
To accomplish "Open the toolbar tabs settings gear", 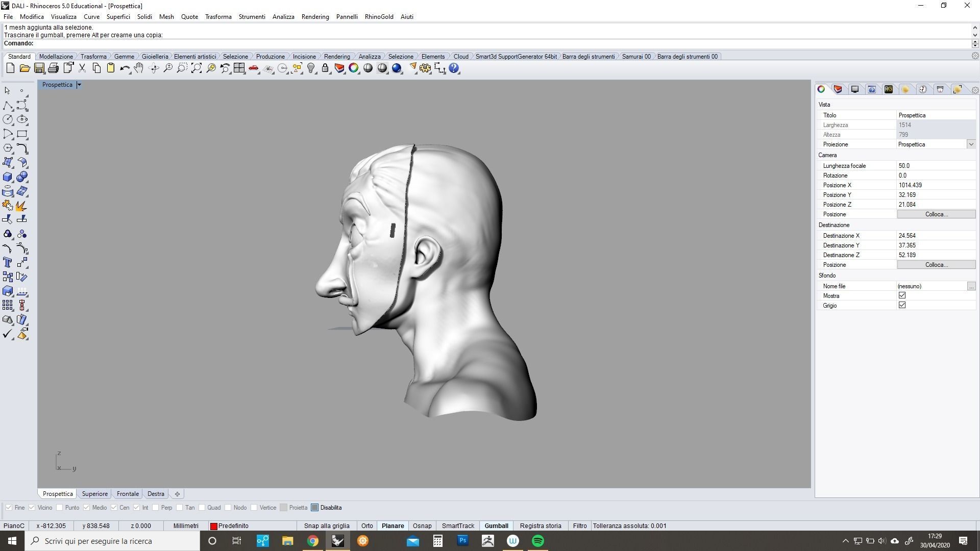I will click(974, 56).
